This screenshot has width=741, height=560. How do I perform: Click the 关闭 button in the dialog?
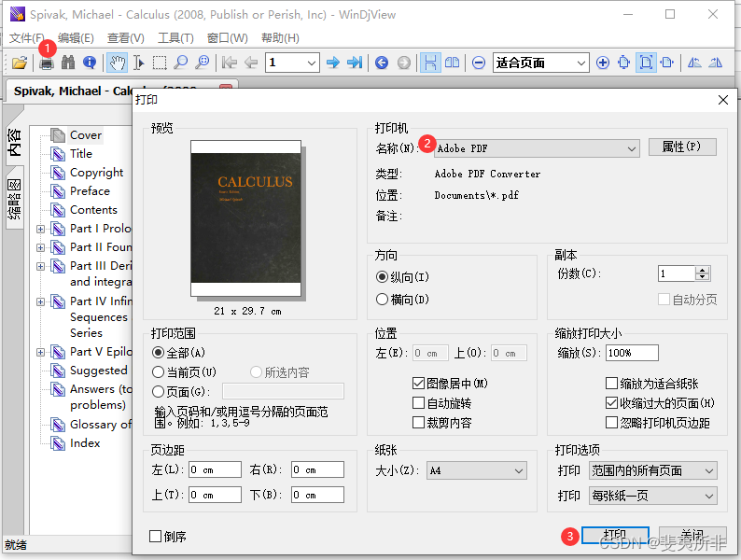692,536
